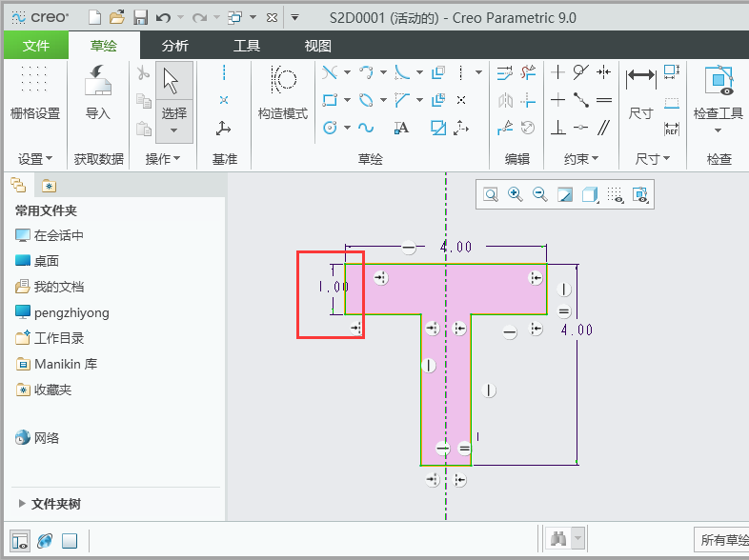Image resolution: width=749 pixels, height=560 pixels.
Task: Click the sketch Point tool icon
Action: coord(461,100)
